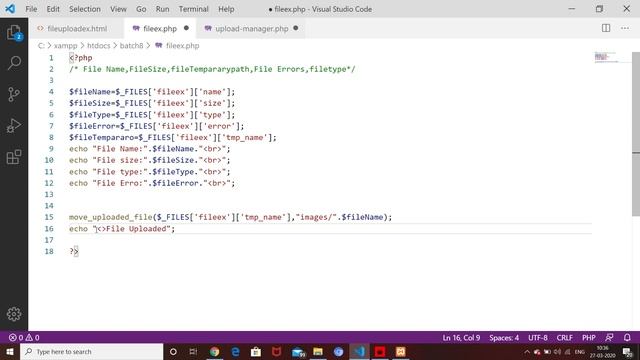Open Cortana circle icon on taskbar
The height and width of the screenshot is (360, 640).
173,351
